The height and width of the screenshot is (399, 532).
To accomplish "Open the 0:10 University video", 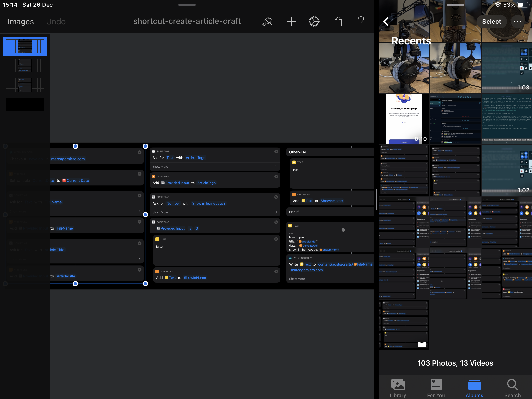I will (404, 119).
